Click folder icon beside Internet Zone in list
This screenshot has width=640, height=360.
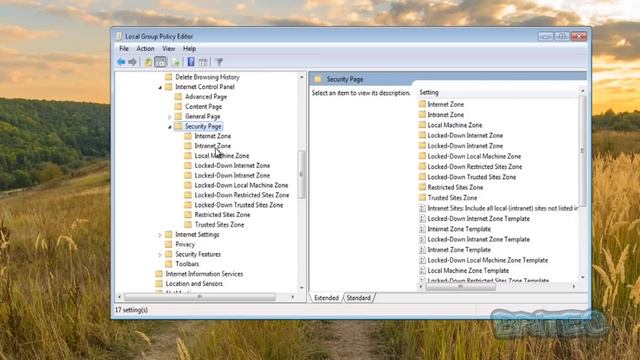[x=422, y=104]
